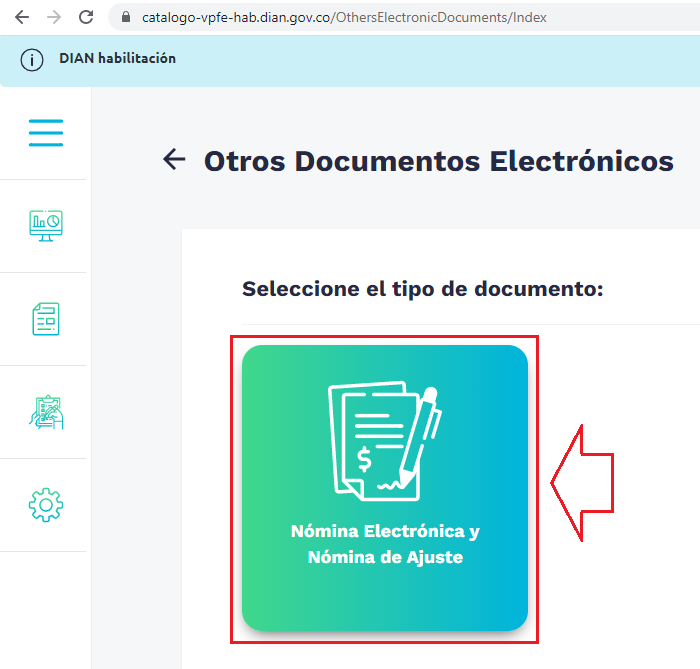The width and height of the screenshot is (700, 669).
Task: Reload the page with the refresh icon
Action: pyautogui.click(x=86, y=17)
